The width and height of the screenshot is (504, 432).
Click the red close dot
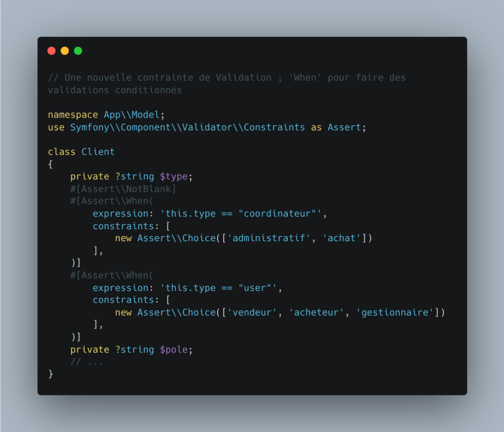[x=51, y=51]
